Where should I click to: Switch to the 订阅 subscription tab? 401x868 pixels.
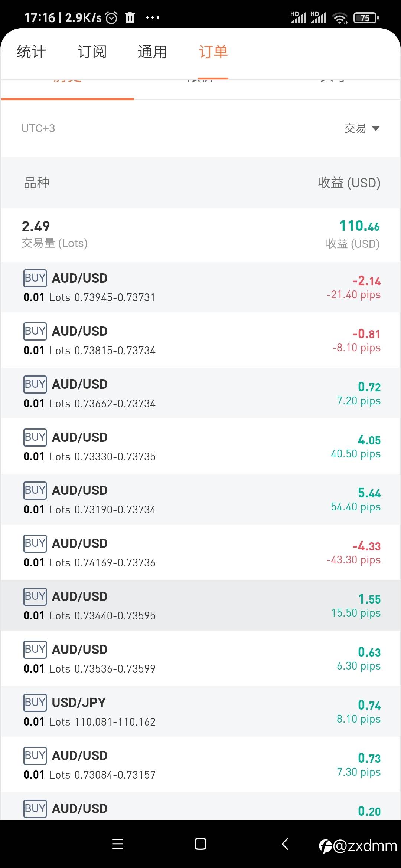[x=92, y=52]
